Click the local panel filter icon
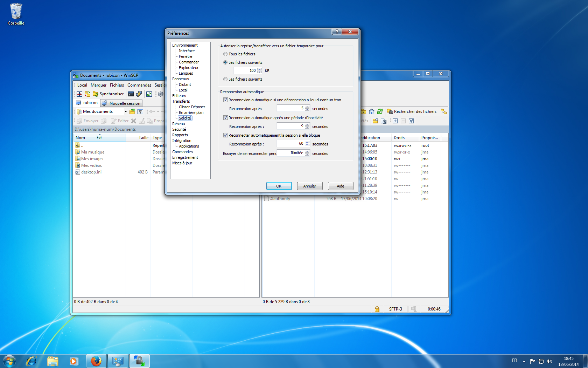 (140, 111)
